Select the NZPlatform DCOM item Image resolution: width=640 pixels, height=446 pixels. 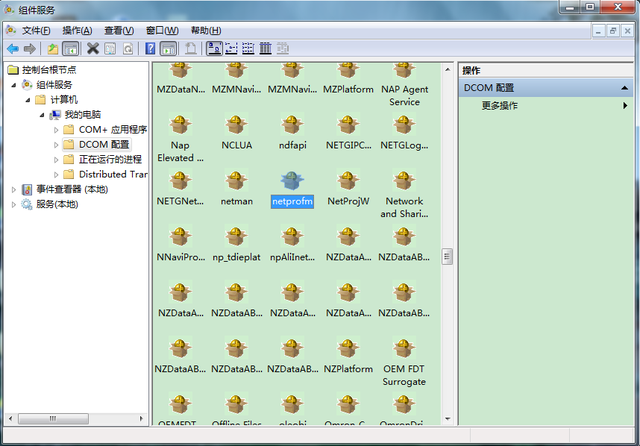(348, 357)
